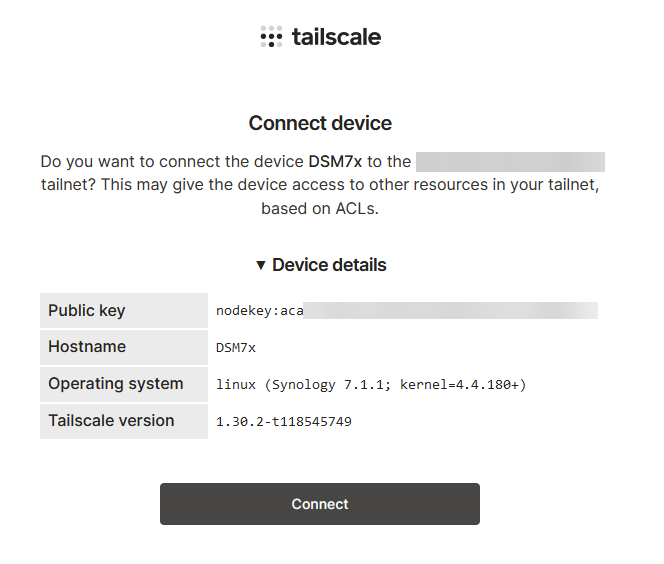Select the Public key label cell
The height and width of the screenshot is (564, 664).
click(x=124, y=310)
